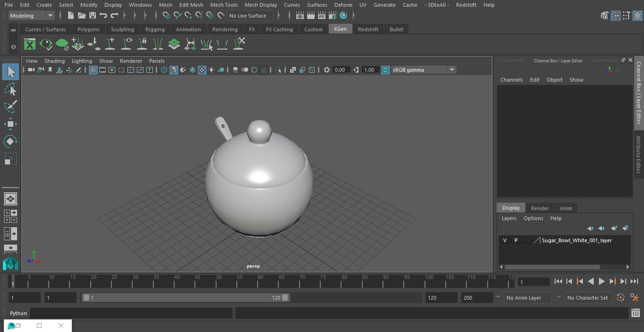Screen dimensions: 644x332
Task: Click the Open Scene folder icon
Action: [x=82, y=15]
